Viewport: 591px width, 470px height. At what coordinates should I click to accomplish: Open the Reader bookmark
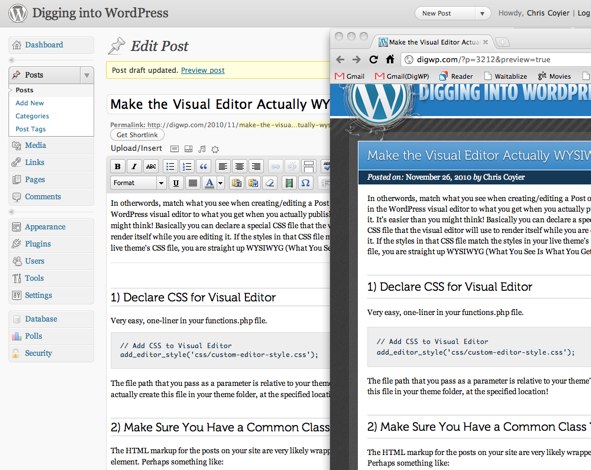pyautogui.click(x=456, y=77)
